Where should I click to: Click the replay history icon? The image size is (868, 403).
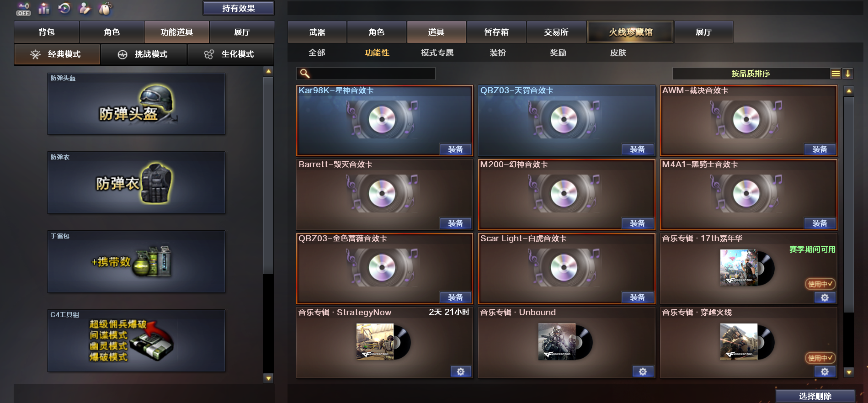[64, 8]
